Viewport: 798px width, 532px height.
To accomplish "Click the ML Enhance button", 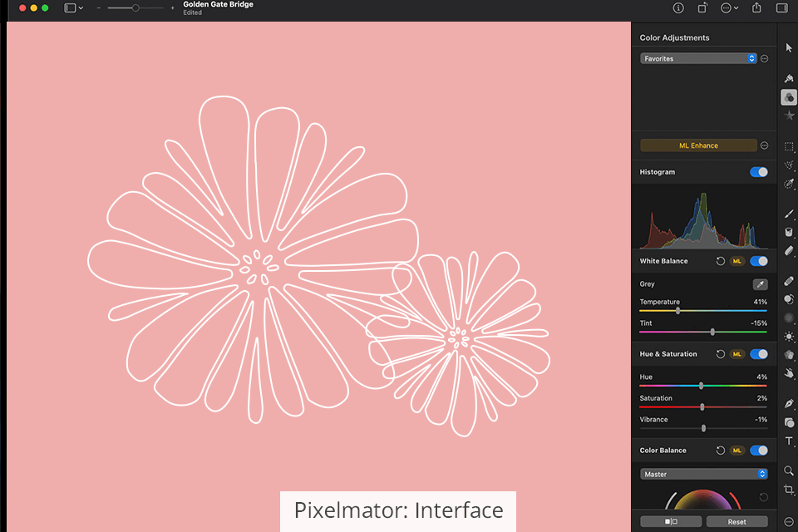I will [x=698, y=145].
